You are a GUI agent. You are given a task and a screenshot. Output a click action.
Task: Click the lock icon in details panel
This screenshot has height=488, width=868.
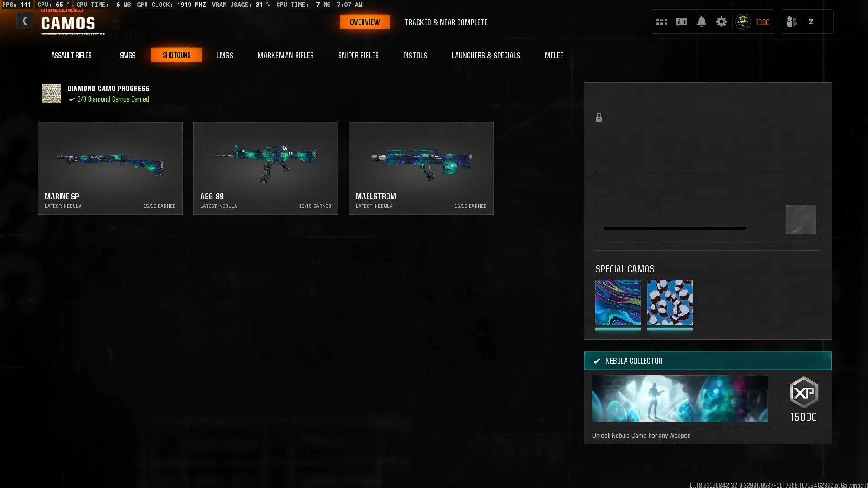pos(599,118)
